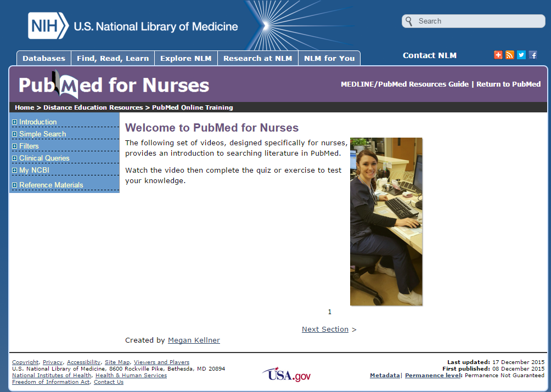Viewport: 551px width, 392px height.
Task: Open the Site Map footer link
Action: 117,362
